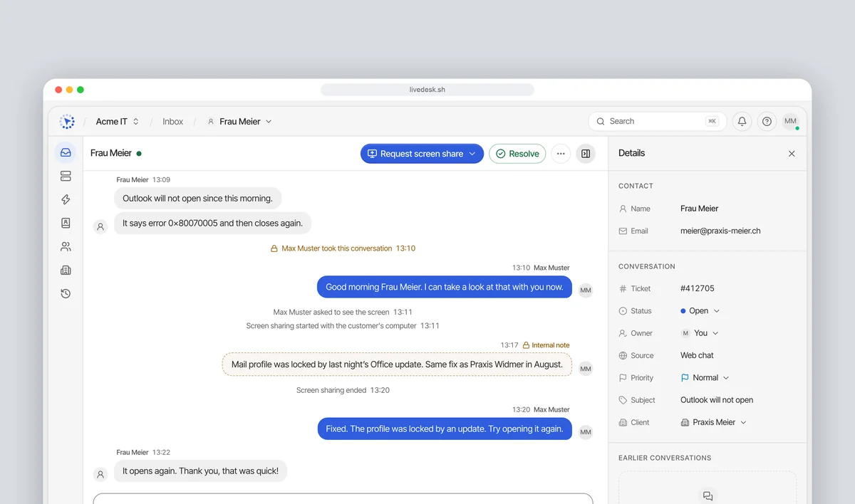This screenshot has height=504, width=855.
Task: Open the more options ellipsis button
Action: tap(561, 154)
